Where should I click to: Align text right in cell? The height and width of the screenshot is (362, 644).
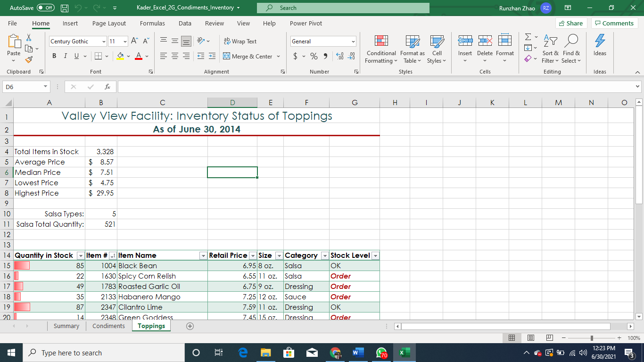click(186, 56)
